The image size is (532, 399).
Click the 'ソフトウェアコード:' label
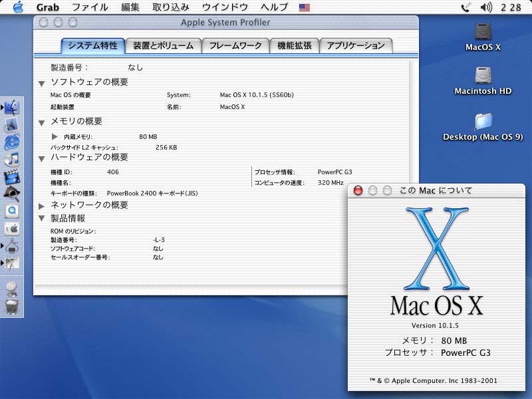click(72, 248)
